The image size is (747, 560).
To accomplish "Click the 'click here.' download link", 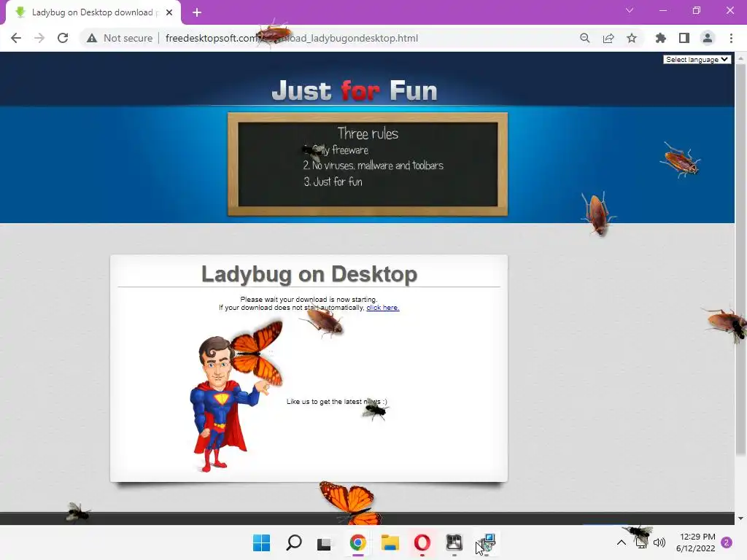I will pos(382,308).
